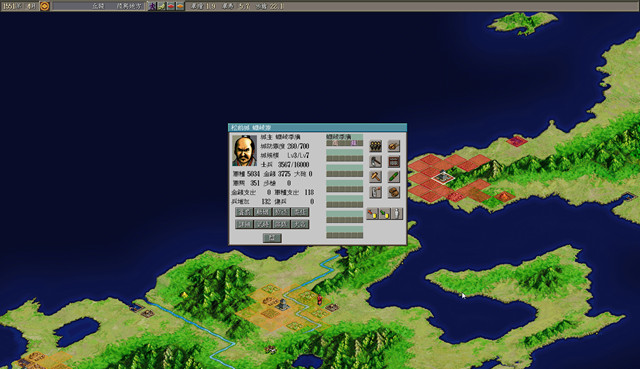The width and height of the screenshot is (640, 369).
Task: Click the red arrow transfer icon
Action: (372, 213)
